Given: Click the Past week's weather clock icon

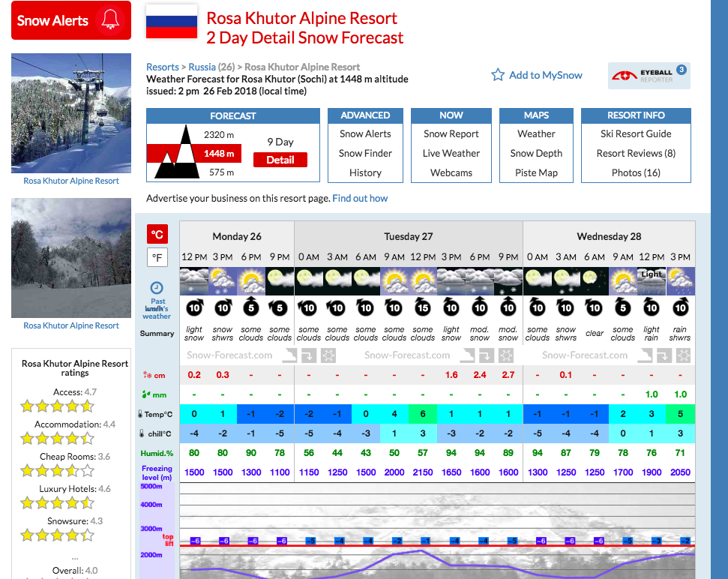Looking at the screenshot, I should (157, 288).
